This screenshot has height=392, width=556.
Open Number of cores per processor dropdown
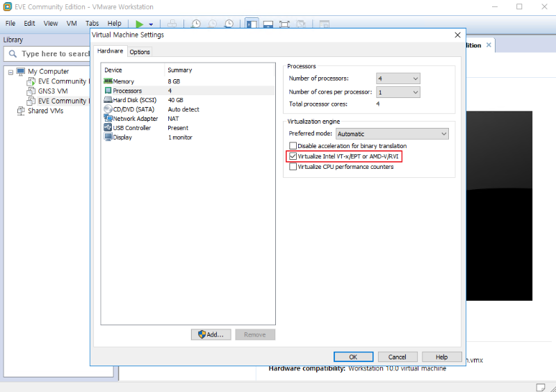point(398,92)
